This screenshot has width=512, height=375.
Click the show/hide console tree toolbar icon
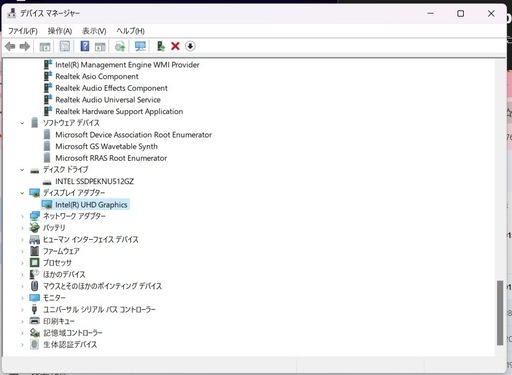click(45, 46)
